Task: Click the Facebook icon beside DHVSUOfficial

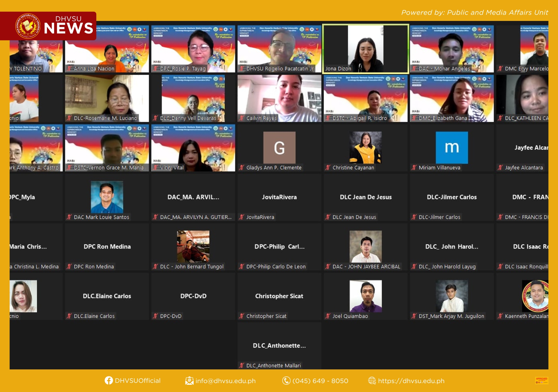Action: coord(109,381)
